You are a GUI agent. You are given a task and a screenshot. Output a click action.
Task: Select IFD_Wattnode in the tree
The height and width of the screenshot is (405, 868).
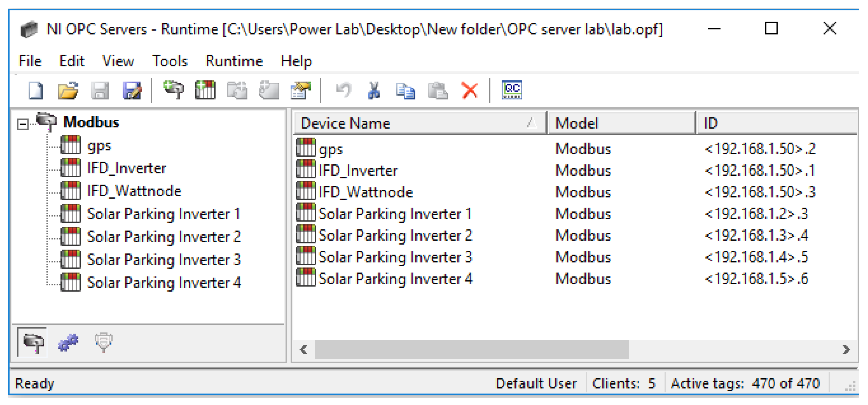point(134,191)
